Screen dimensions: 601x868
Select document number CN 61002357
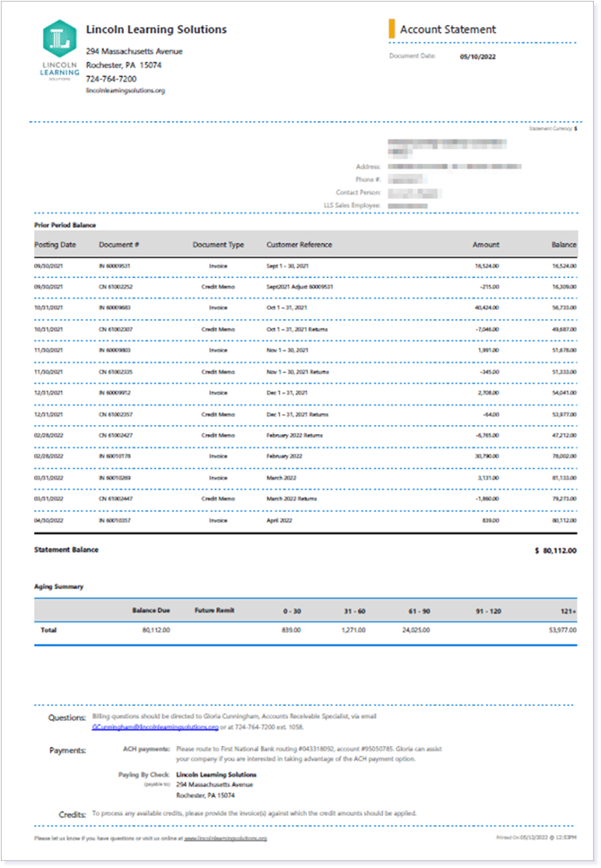point(115,414)
